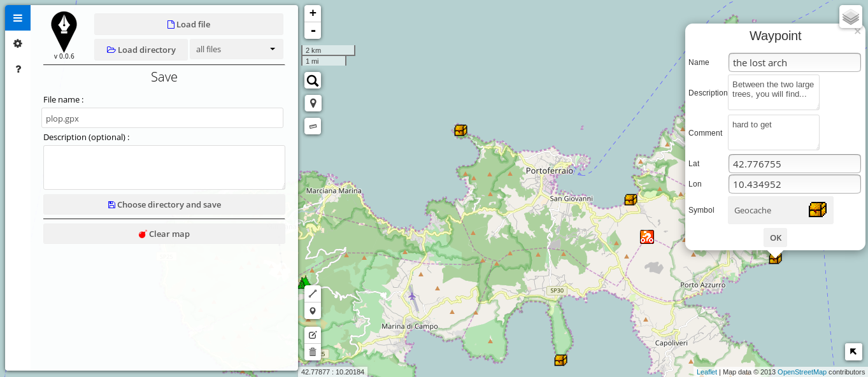
Task: Click Choose directory and save
Action: click(164, 204)
